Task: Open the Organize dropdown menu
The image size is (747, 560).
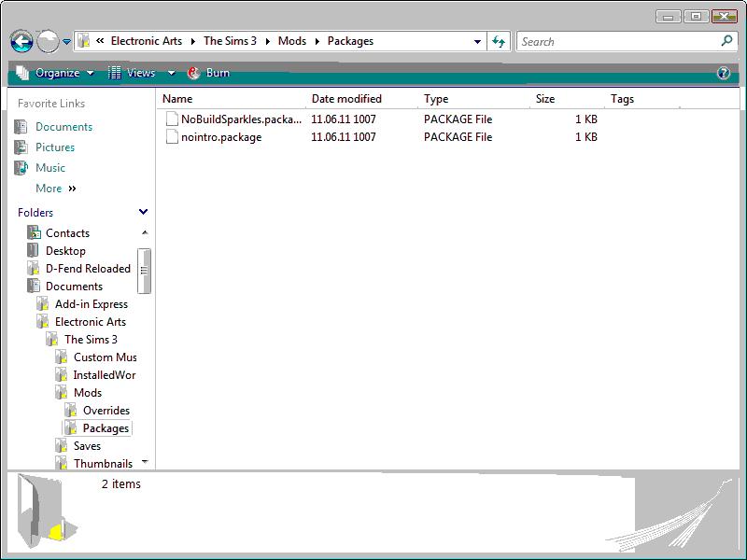Action: click(x=56, y=73)
